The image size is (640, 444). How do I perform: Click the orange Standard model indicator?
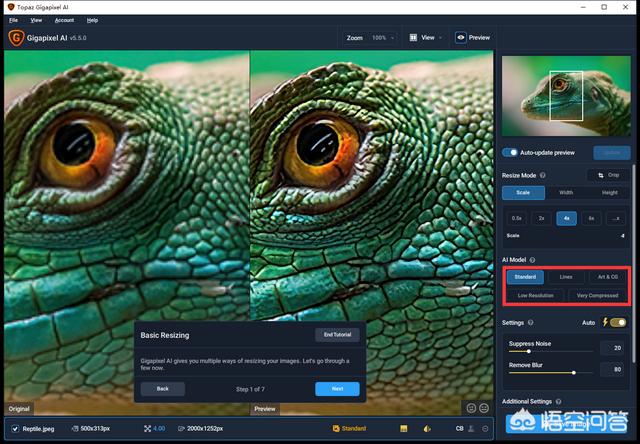pos(349,428)
